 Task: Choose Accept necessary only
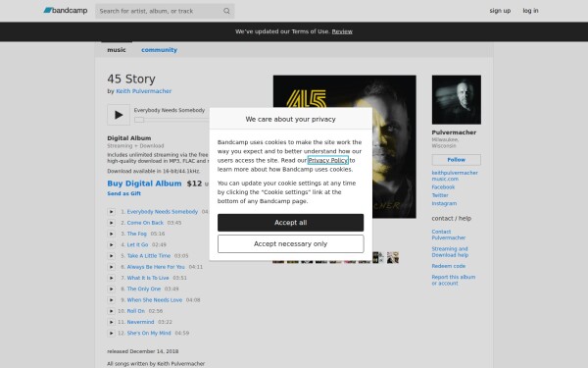click(291, 244)
